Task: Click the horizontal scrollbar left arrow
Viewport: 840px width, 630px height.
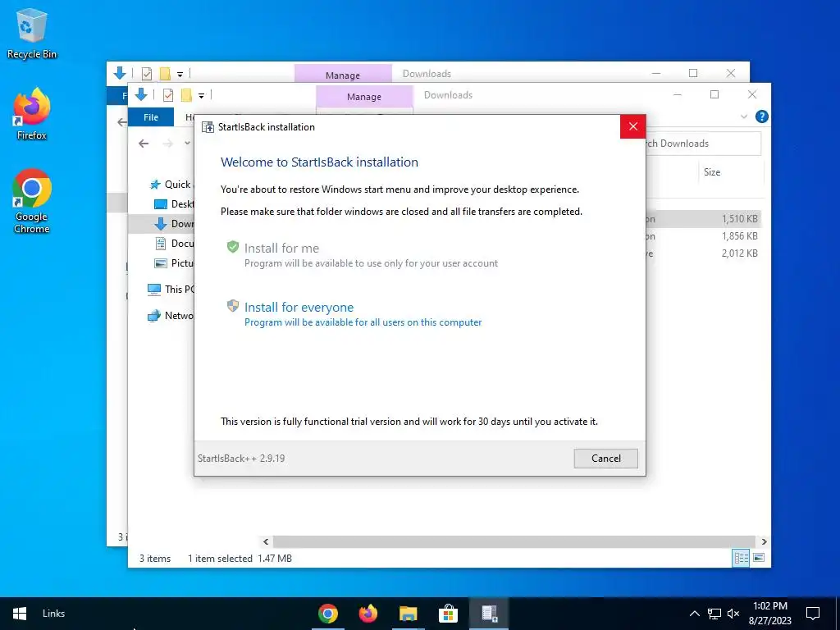Action: [266, 541]
